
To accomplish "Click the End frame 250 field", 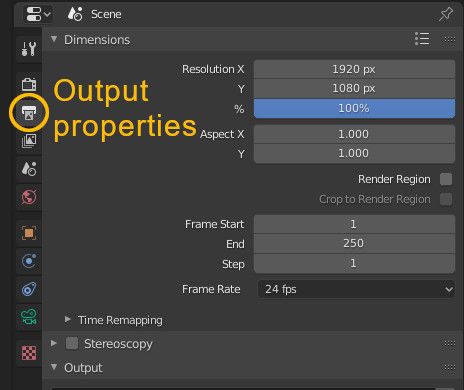I will (354, 243).
